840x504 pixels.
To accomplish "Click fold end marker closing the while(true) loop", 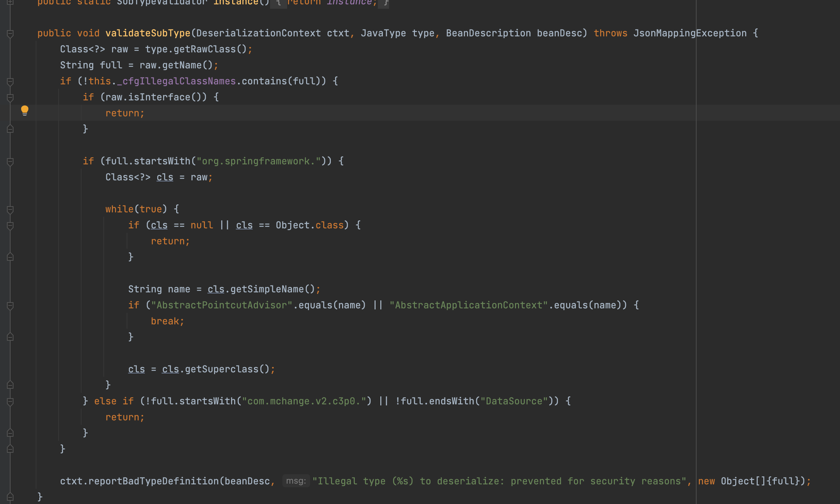I will (x=10, y=385).
